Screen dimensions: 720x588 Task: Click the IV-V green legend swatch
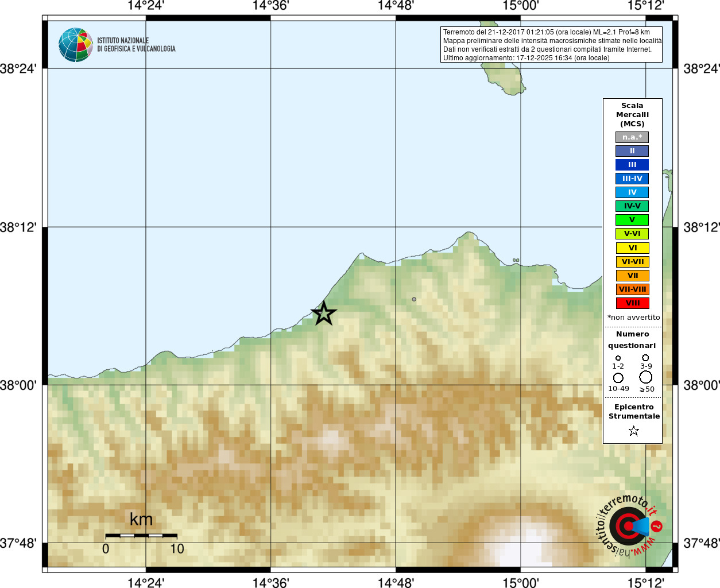coord(632,206)
